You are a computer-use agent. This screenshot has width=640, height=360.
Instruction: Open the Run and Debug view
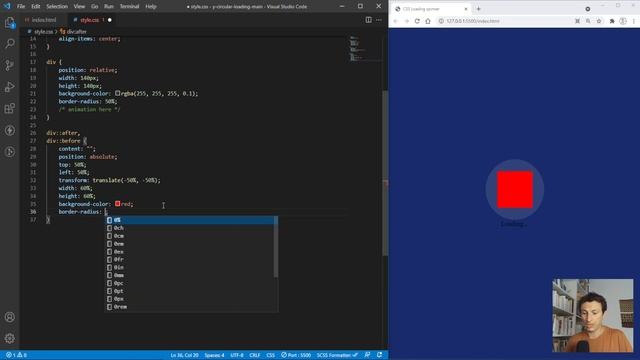point(9,87)
